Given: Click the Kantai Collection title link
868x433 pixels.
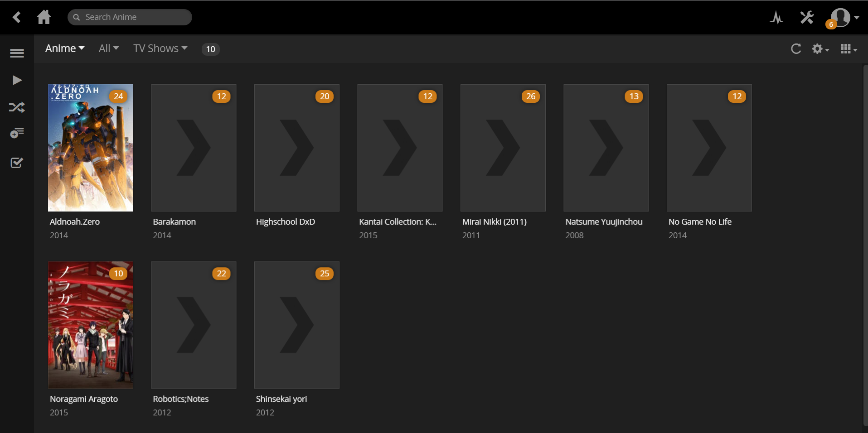Looking at the screenshot, I should (x=398, y=222).
